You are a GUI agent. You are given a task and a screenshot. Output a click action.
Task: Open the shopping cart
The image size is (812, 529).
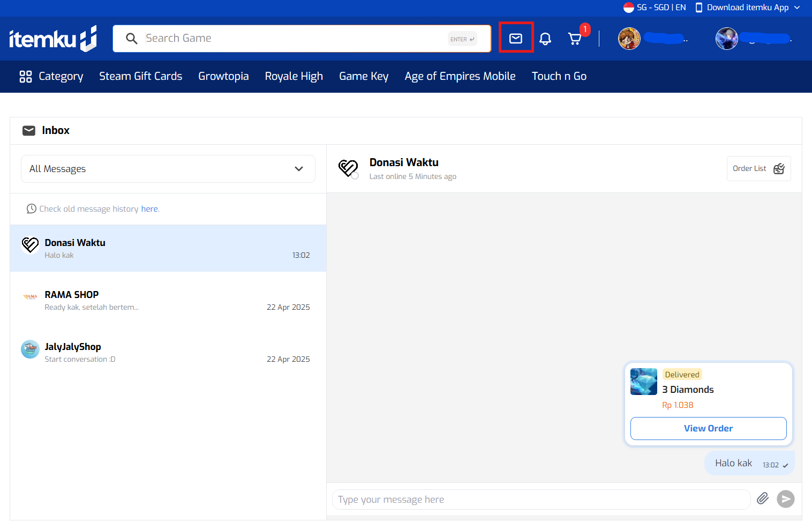[575, 39]
